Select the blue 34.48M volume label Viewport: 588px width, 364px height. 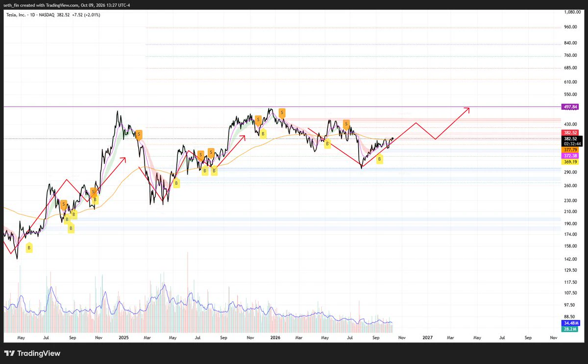click(571, 323)
